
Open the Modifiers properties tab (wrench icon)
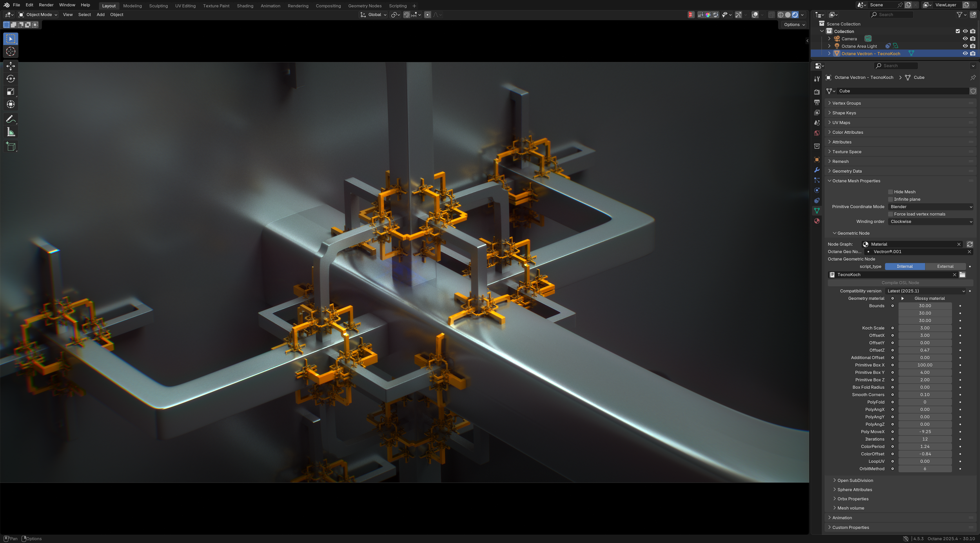(x=817, y=170)
